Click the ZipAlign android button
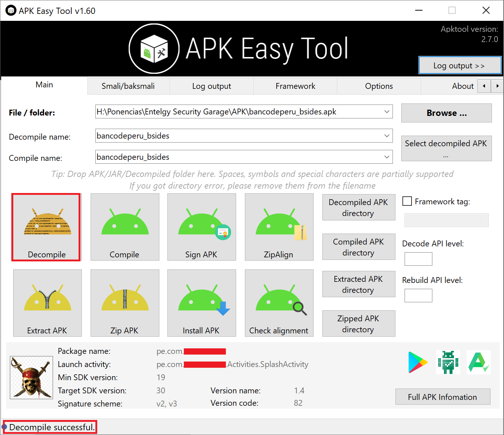504x435 pixels. click(x=279, y=227)
